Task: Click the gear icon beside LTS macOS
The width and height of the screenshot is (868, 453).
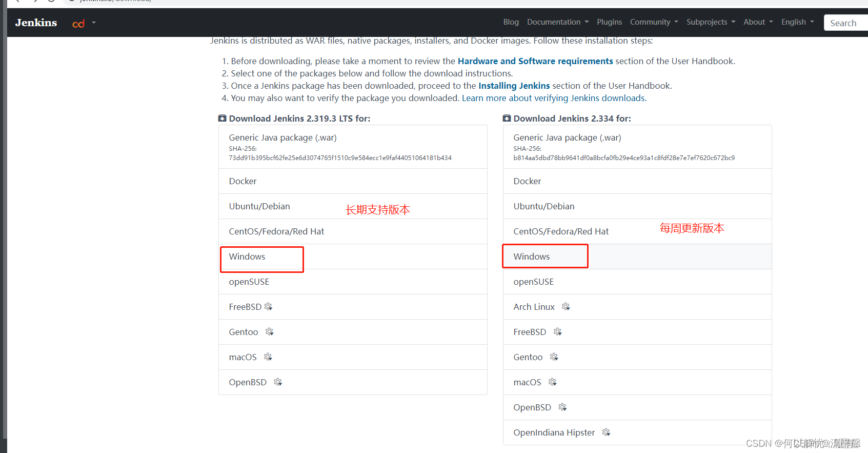Action: point(268,357)
